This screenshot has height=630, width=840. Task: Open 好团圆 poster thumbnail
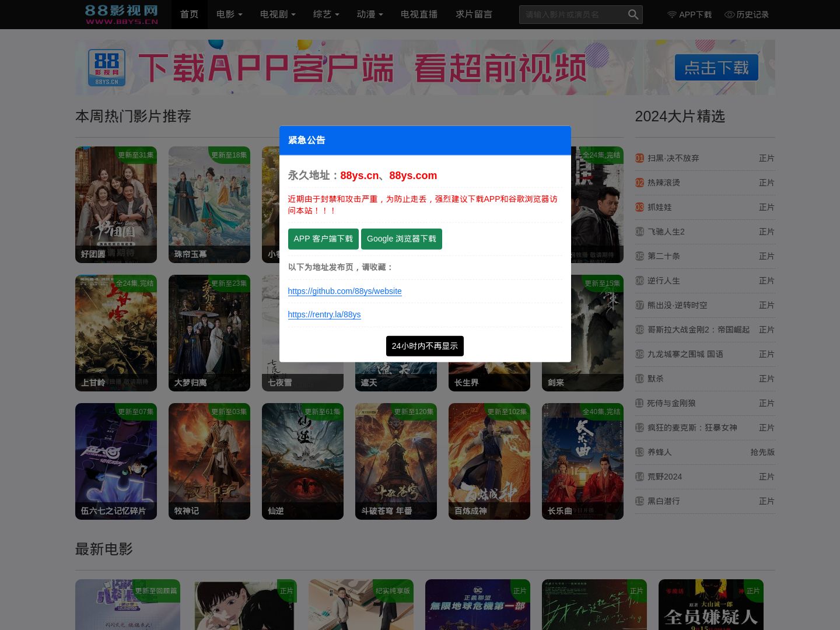116,205
